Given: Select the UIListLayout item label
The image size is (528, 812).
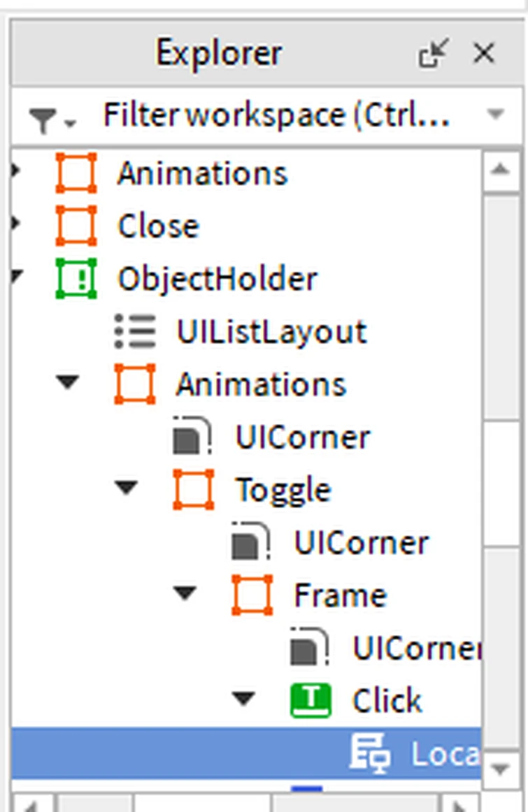Looking at the screenshot, I should click(x=271, y=331).
